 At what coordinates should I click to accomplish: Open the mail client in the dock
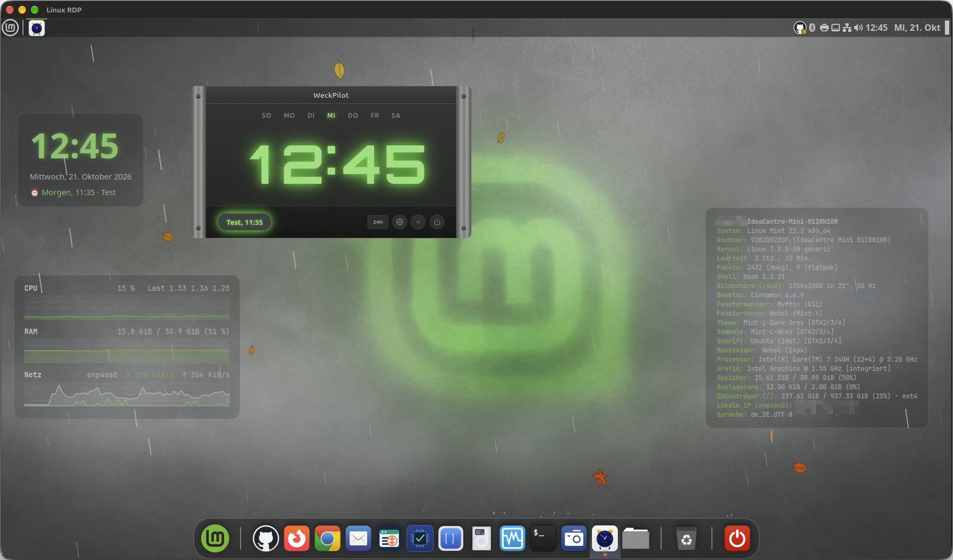358,539
